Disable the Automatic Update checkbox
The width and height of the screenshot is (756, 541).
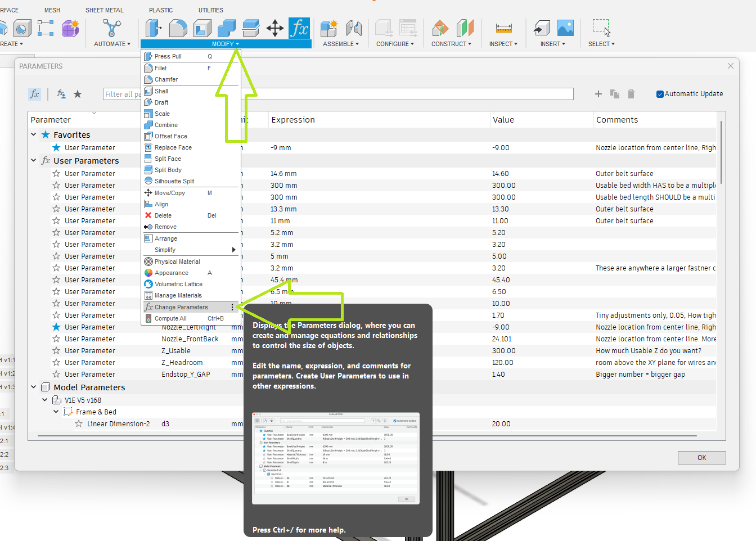point(660,93)
